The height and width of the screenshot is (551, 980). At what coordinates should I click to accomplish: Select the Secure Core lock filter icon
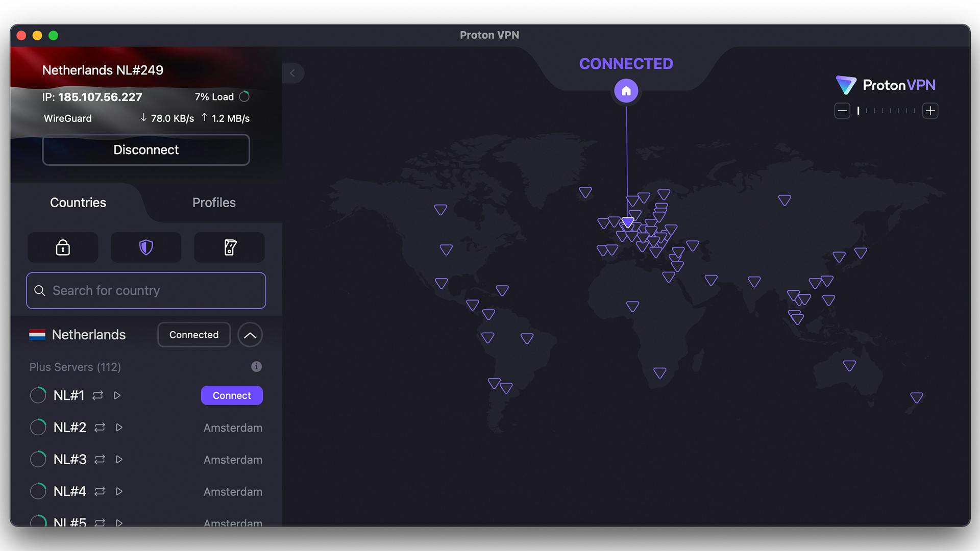(x=62, y=247)
